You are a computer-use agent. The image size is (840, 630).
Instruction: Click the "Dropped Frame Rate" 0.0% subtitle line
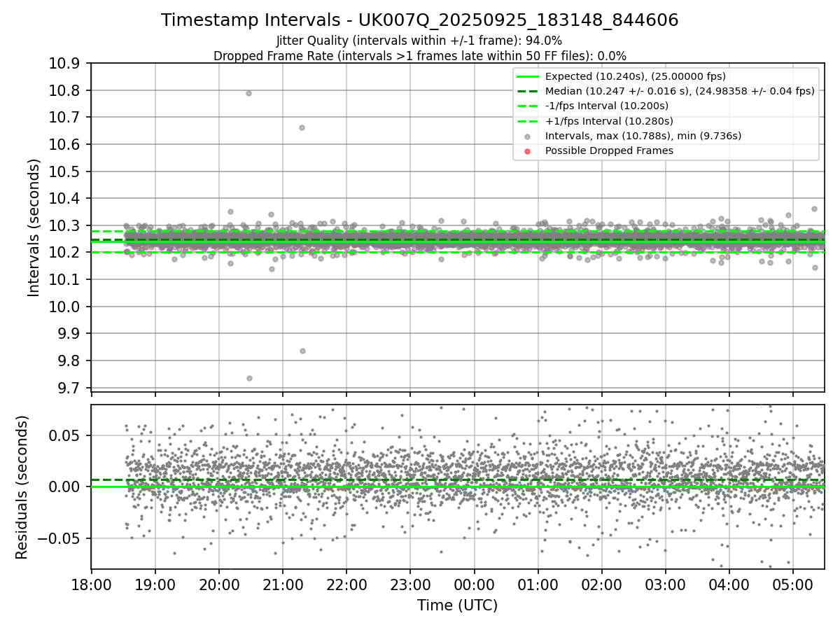click(420, 56)
